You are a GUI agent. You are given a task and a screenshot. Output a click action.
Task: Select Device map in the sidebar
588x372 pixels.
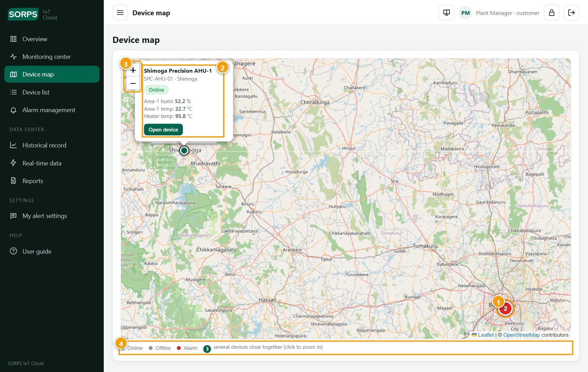[x=52, y=74]
